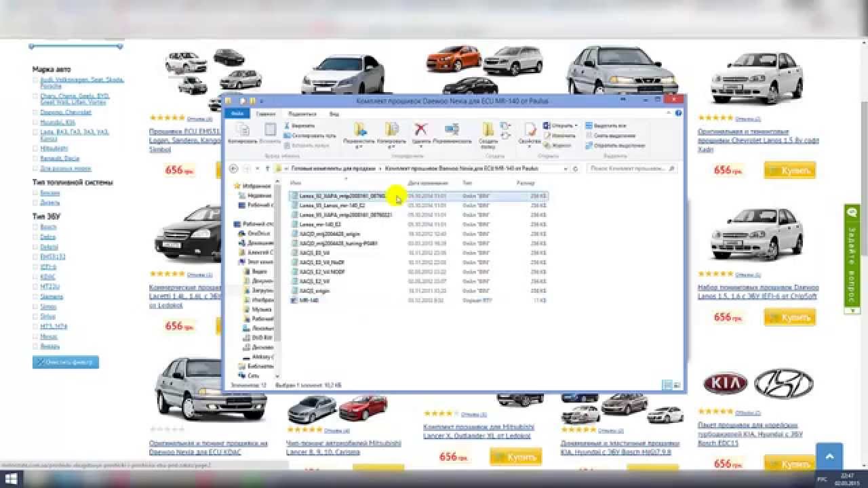Expand the Delete button dropdown arrow
This screenshot has height=488, width=868.
point(420,146)
